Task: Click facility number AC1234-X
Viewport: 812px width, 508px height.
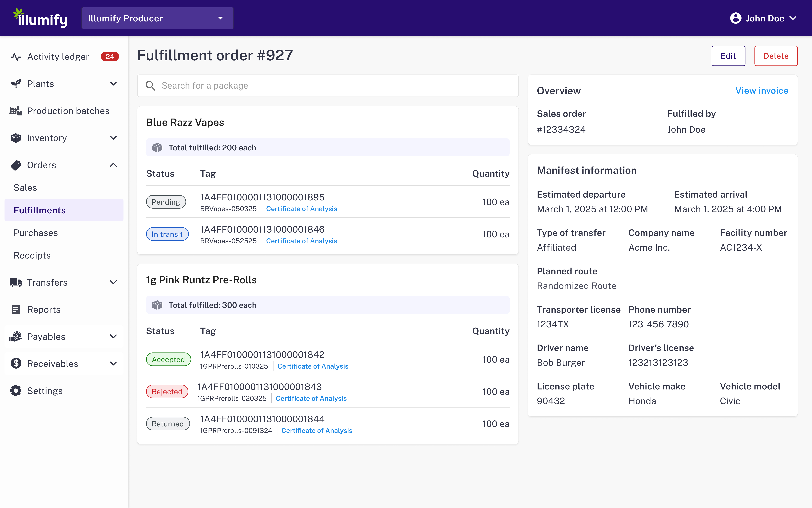Action: pyautogui.click(x=741, y=248)
